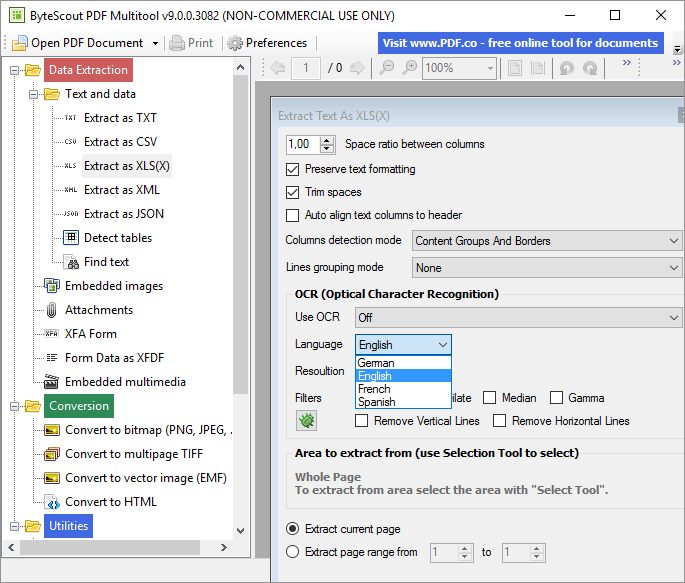Click the Form Data as XFDF icon
Viewport: 685px width, 583px height.
click(52, 358)
